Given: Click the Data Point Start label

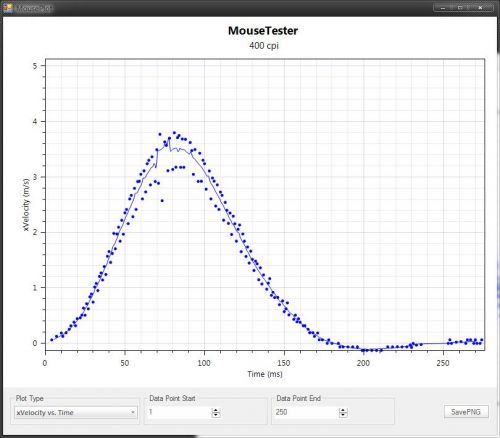Looking at the screenshot, I should pos(172,398).
